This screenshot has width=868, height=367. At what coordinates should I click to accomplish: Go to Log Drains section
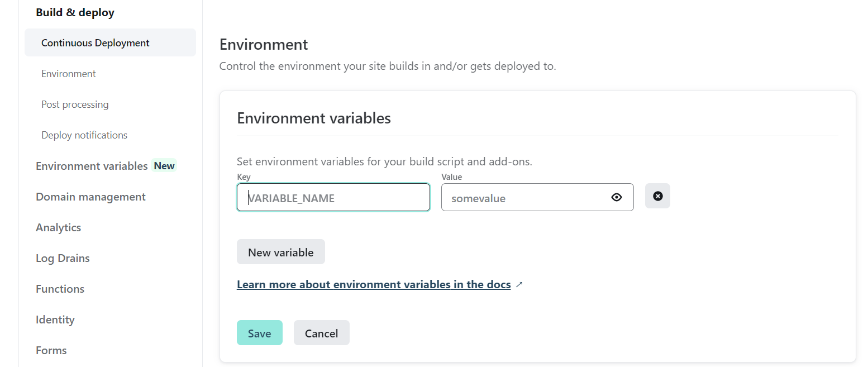(63, 258)
